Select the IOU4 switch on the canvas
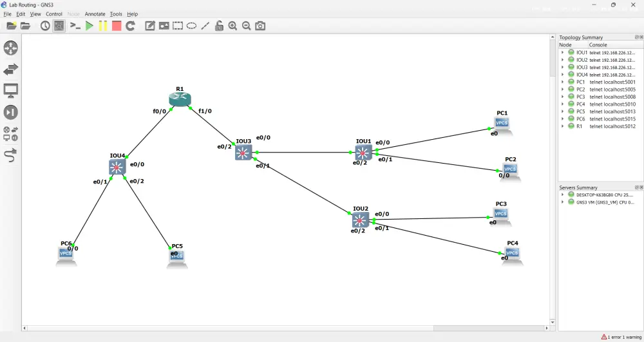Image resolution: width=644 pixels, height=342 pixels. [x=117, y=167]
